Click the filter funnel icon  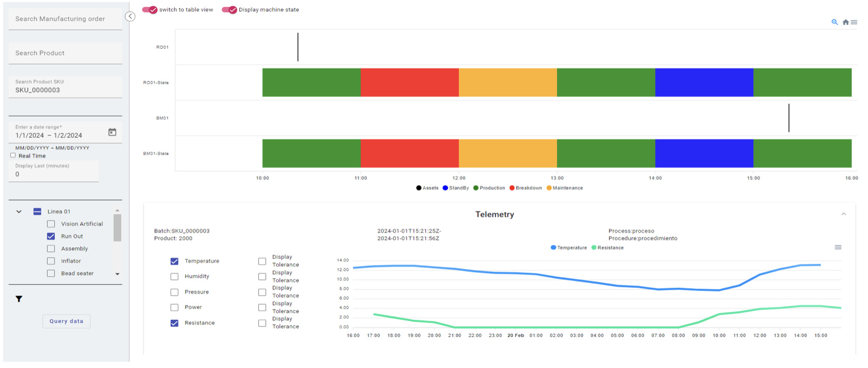click(19, 299)
